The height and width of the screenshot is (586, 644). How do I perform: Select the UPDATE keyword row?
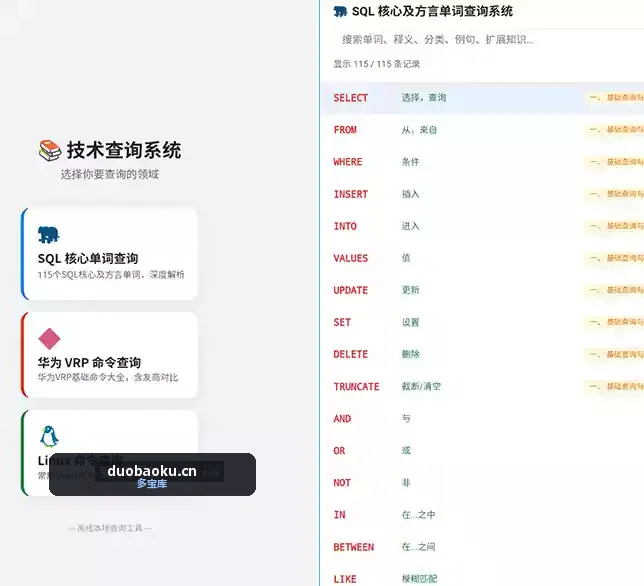(x=482, y=290)
